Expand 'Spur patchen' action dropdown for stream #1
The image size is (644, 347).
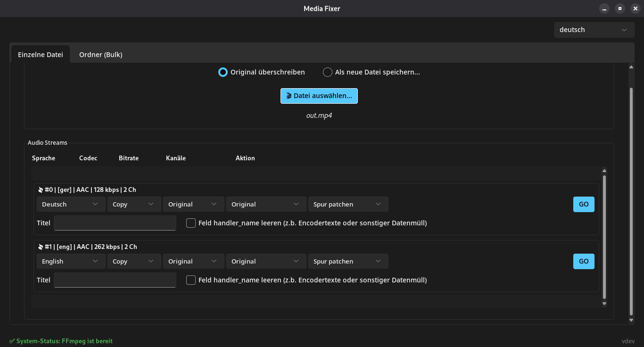[x=347, y=261]
